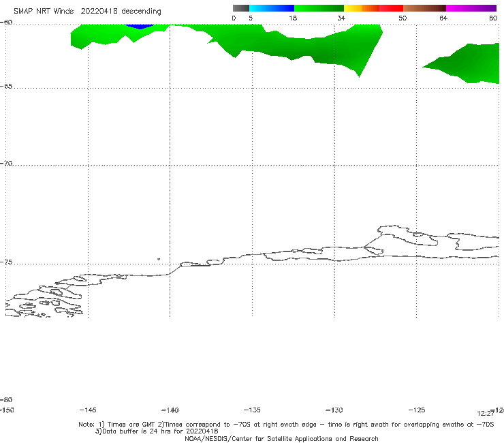504x443 pixels.
Task: Click the '-150' longitude axis label
Action: [x=7, y=410]
